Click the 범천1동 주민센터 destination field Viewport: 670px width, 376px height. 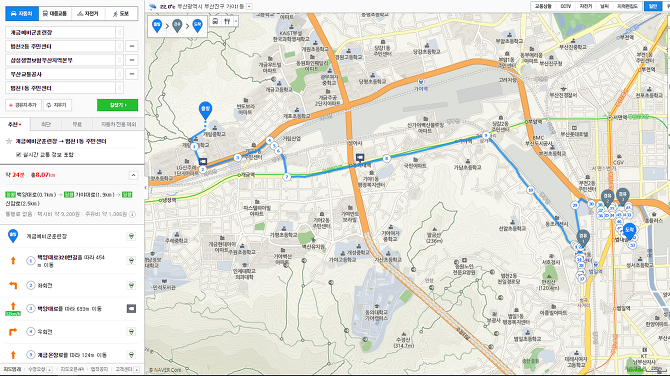coord(60,88)
